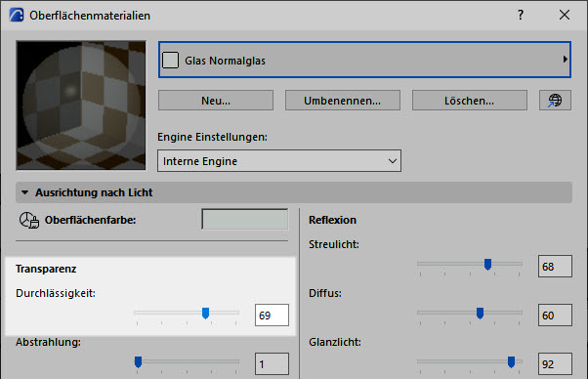Click the Neu... button

pyautogui.click(x=216, y=100)
